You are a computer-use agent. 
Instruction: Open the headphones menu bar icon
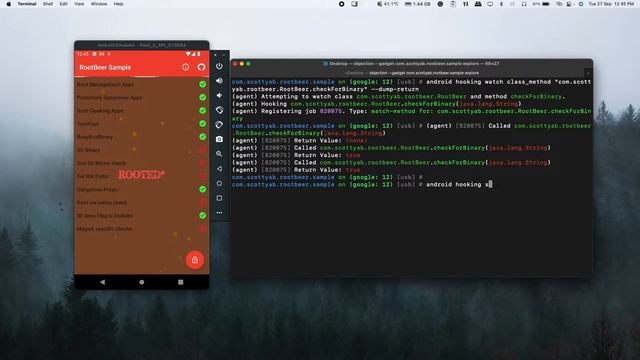click(x=524, y=4)
